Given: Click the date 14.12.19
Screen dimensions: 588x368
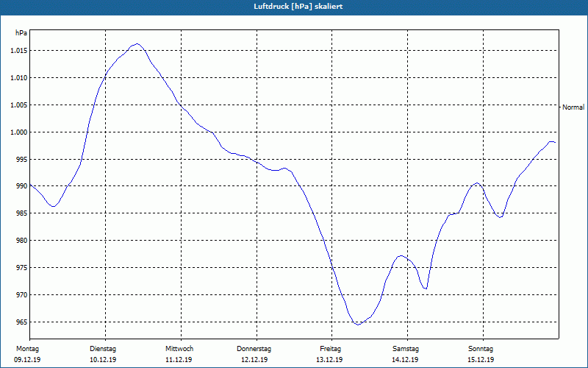Looking at the screenshot, I should point(405,360).
